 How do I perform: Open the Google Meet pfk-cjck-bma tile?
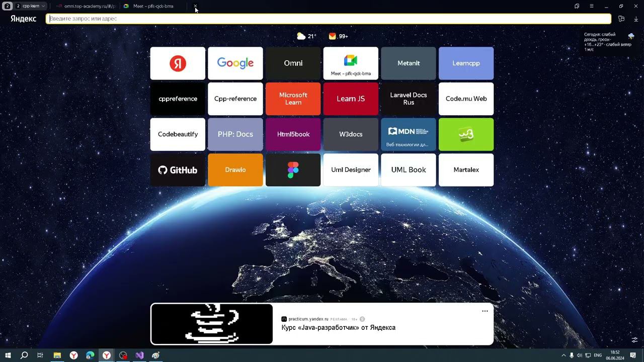[x=351, y=63]
